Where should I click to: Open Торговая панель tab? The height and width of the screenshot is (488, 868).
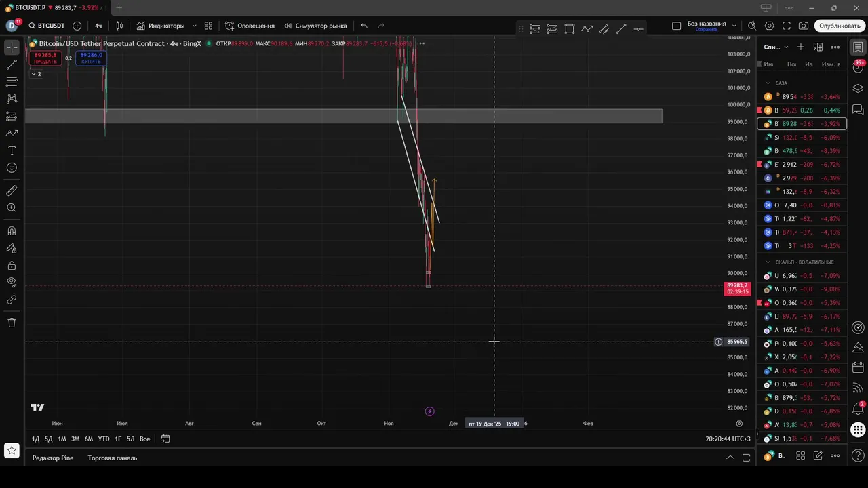click(x=113, y=458)
